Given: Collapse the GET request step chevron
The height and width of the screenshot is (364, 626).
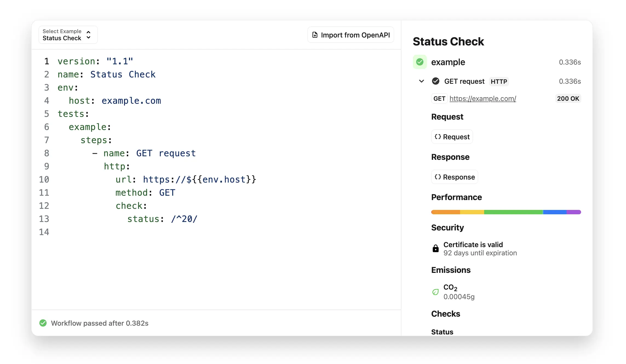Looking at the screenshot, I should [421, 81].
